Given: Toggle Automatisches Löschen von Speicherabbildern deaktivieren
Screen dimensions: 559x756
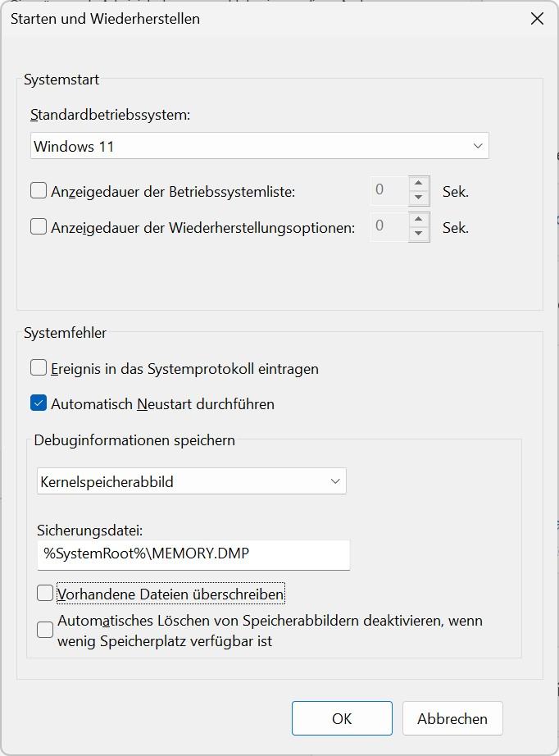Looking at the screenshot, I should tap(45, 630).
